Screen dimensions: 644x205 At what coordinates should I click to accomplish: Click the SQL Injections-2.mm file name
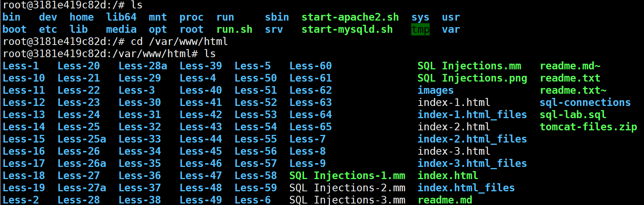point(347,188)
